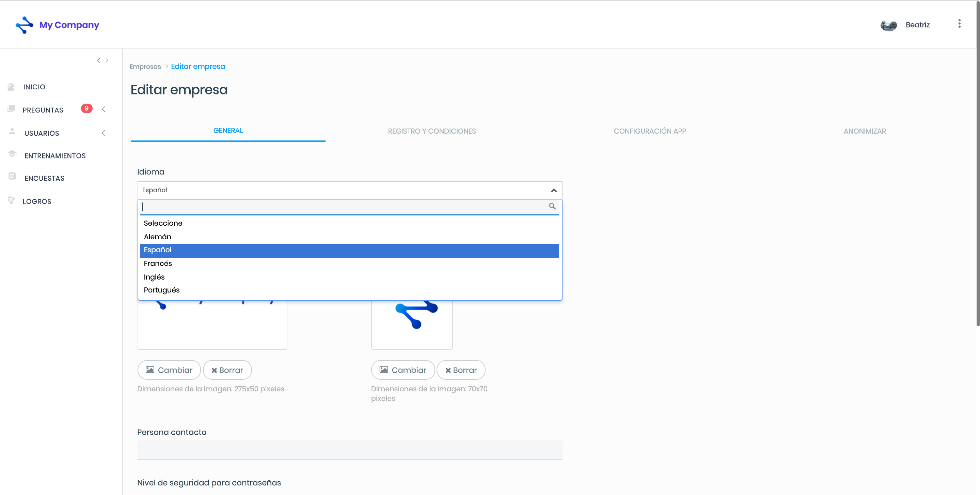Screen dimensions: 980x495
Task: Click the search magnifier in dropdown
Action: point(552,206)
